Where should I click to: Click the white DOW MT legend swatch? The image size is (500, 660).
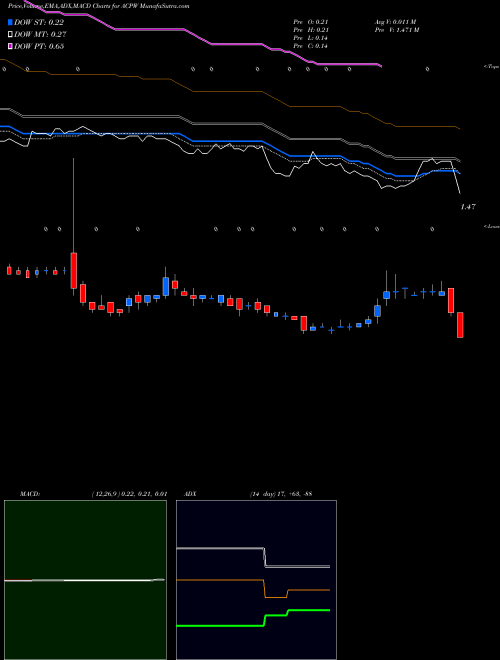[x=10, y=35]
